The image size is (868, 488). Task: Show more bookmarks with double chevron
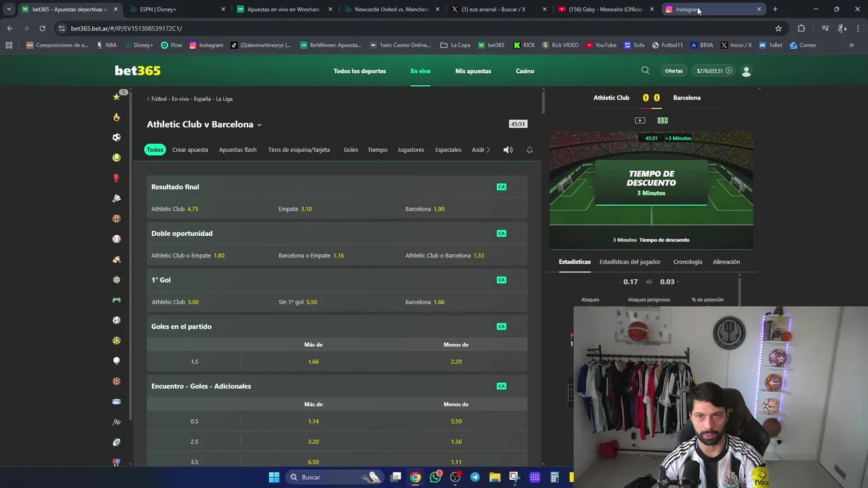tap(852, 45)
